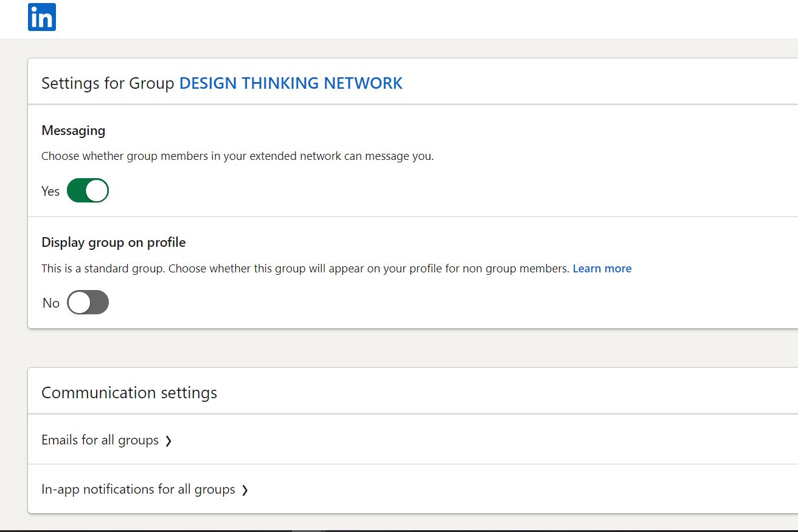Enable the Display group on profile toggle
Screen dimensions: 798x532
pos(88,302)
